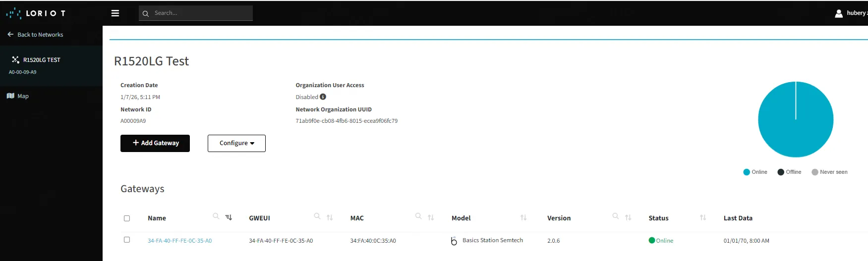
Task: Expand the Configure dropdown
Action: [236, 143]
